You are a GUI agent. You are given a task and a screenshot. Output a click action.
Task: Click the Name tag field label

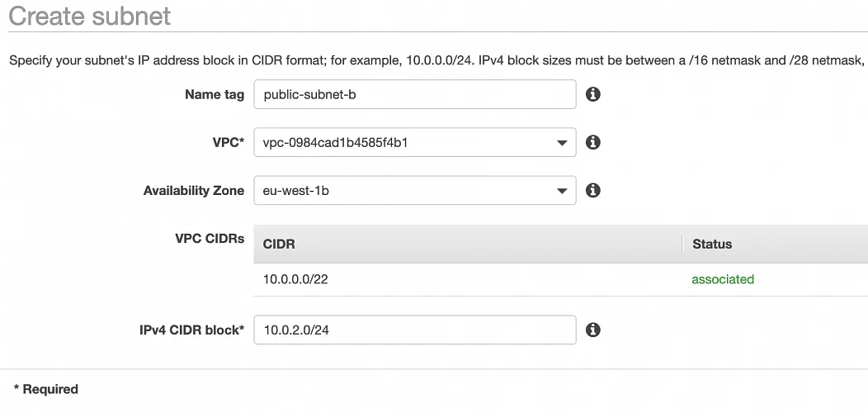215,94
